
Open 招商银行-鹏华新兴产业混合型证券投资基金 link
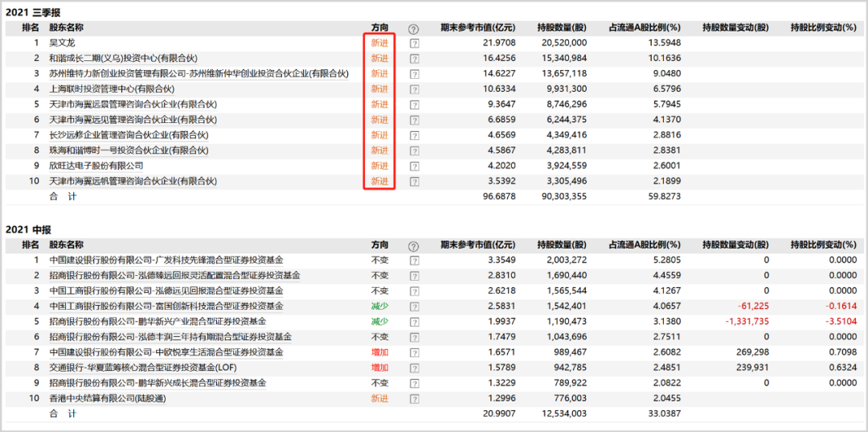158,321
